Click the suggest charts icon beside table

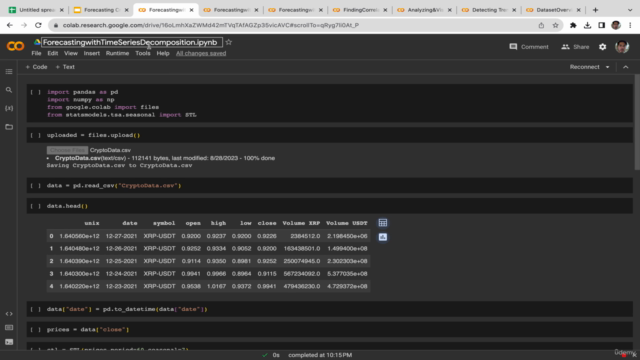click(382, 237)
